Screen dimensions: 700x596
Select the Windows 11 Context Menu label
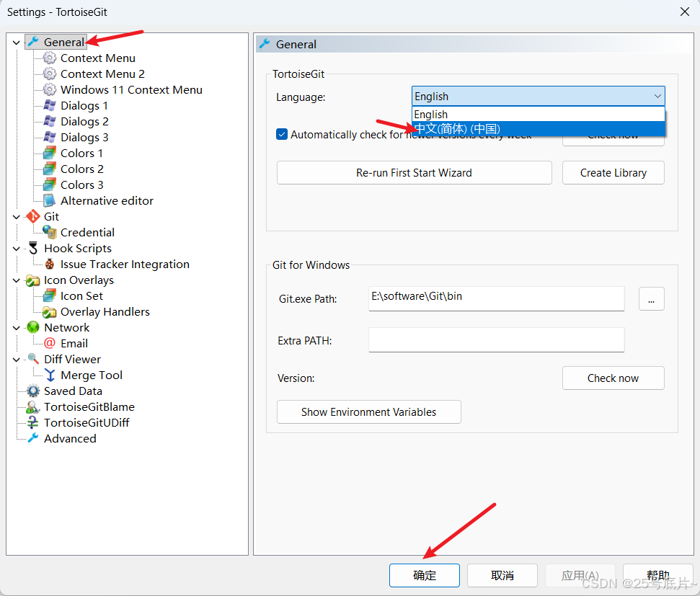(131, 90)
